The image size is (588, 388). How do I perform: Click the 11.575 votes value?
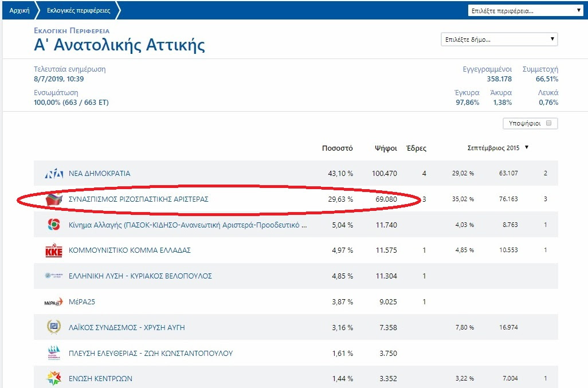[386, 250]
